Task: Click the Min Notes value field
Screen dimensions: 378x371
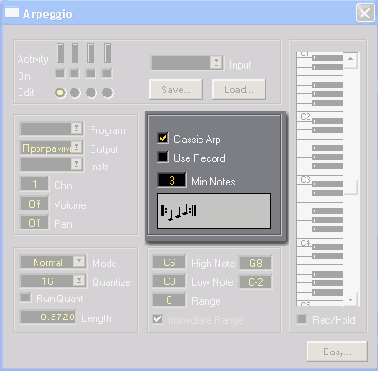Action: click(172, 180)
